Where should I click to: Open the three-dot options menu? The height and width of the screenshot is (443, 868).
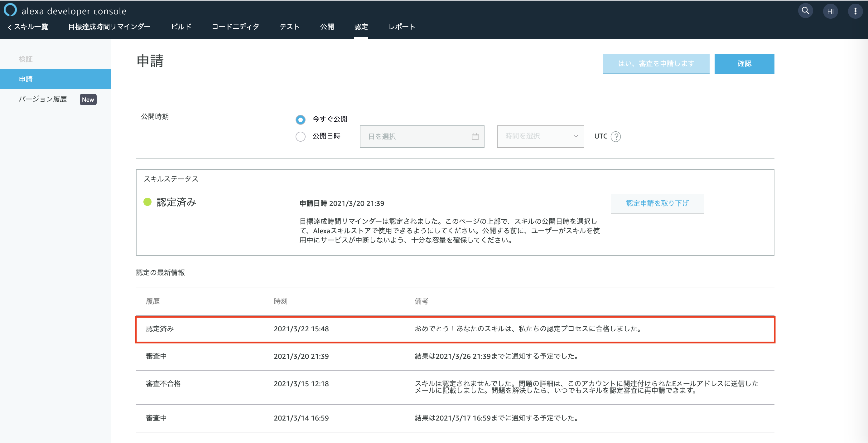pyautogui.click(x=855, y=12)
